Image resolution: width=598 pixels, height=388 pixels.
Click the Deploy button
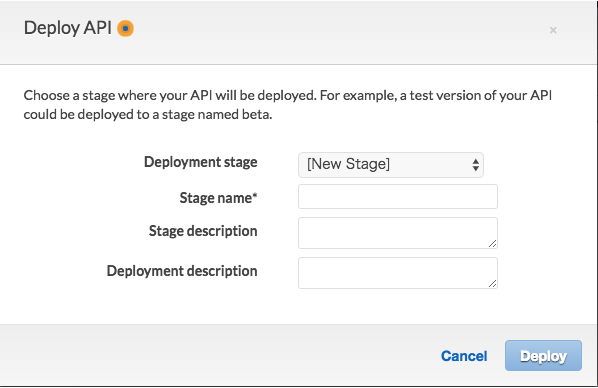(x=543, y=356)
